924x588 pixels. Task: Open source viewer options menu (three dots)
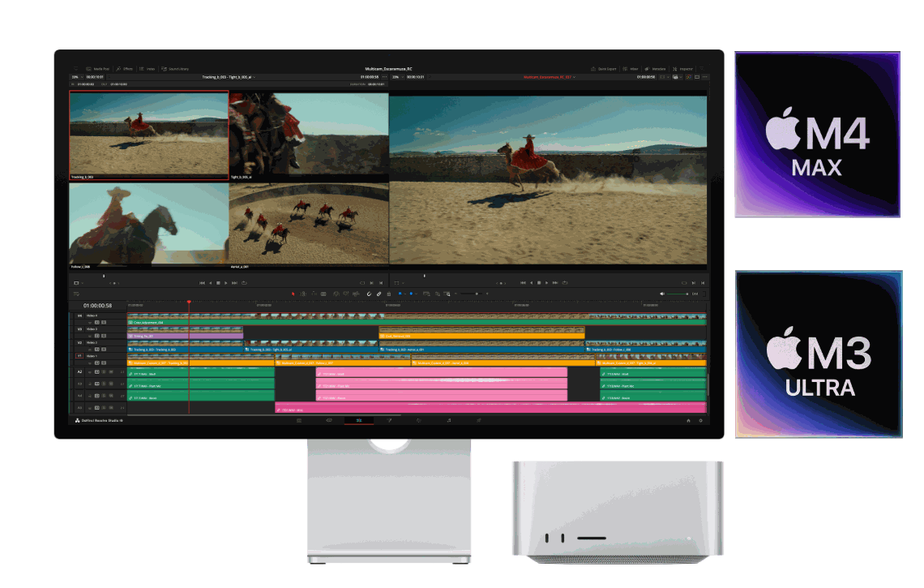(x=385, y=77)
